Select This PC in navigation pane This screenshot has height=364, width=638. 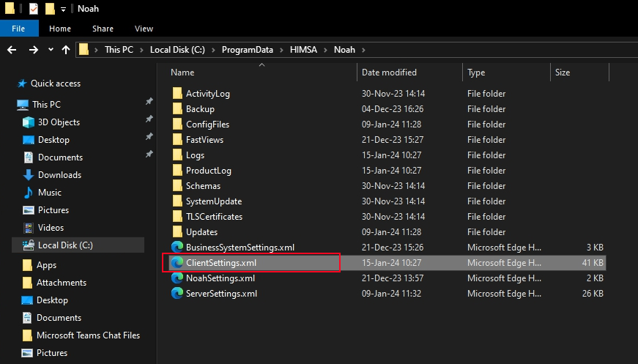(46, 105)
